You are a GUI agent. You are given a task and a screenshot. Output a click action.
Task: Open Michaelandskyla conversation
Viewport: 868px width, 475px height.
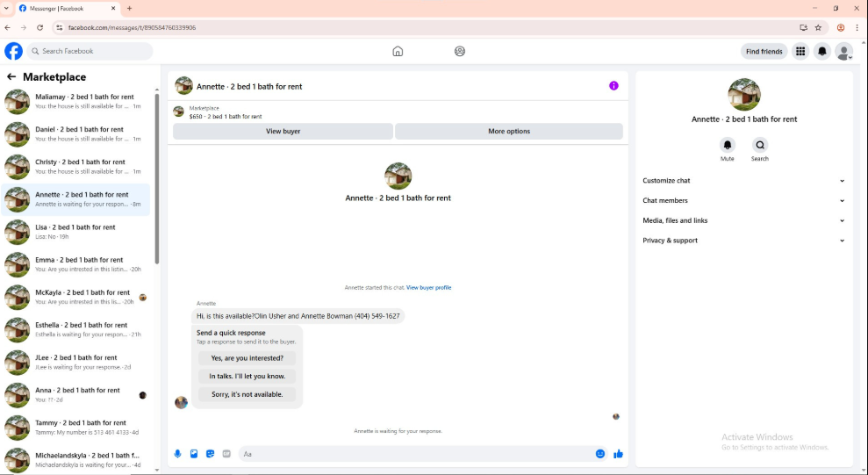pos(75,461)
